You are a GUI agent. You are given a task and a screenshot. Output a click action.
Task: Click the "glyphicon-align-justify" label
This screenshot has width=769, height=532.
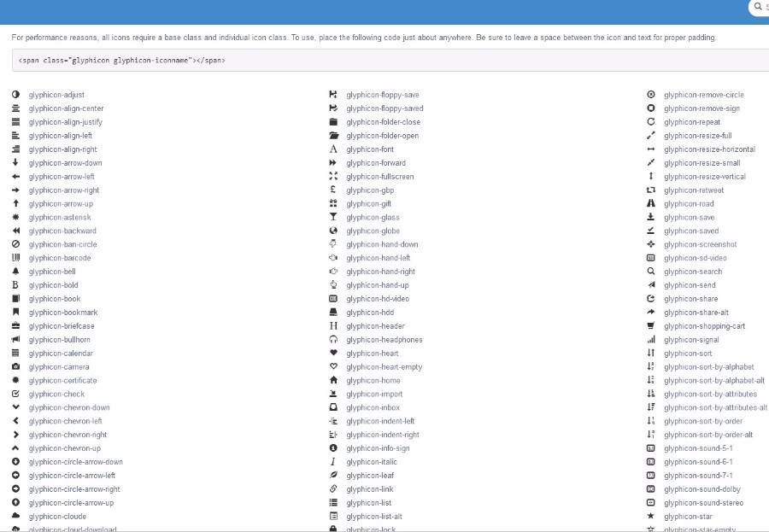[x=65, y=122]
